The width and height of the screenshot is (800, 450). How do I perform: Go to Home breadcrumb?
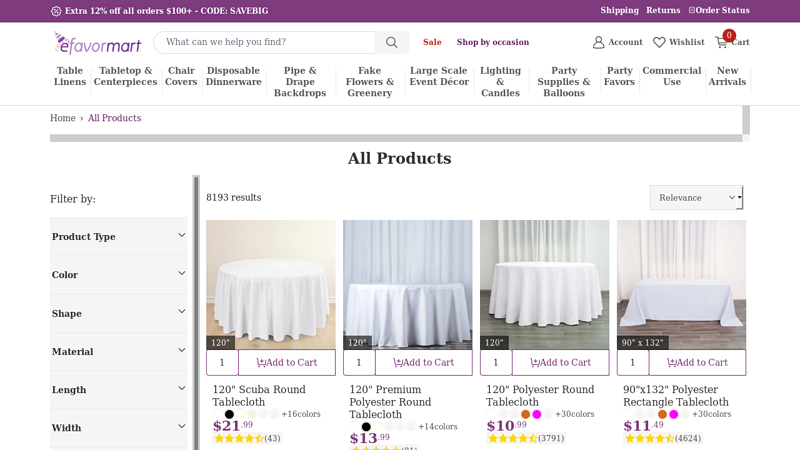[x=63, y=118]
